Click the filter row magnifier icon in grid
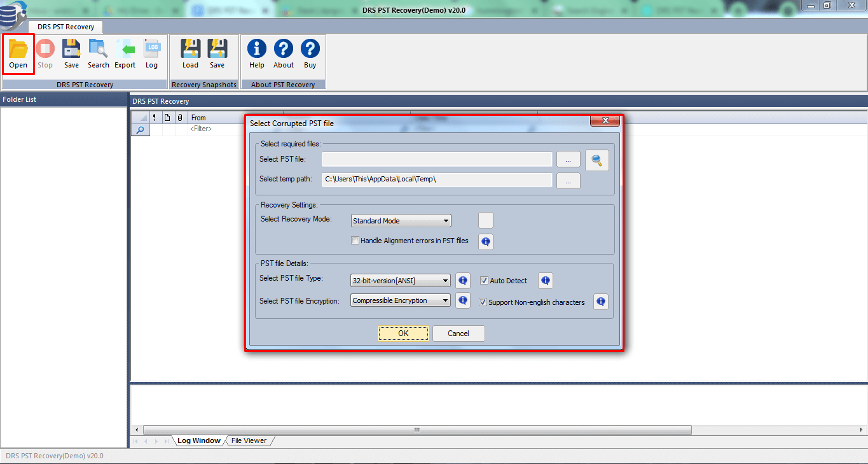The image size is (868, 464). tap(141, 129)
